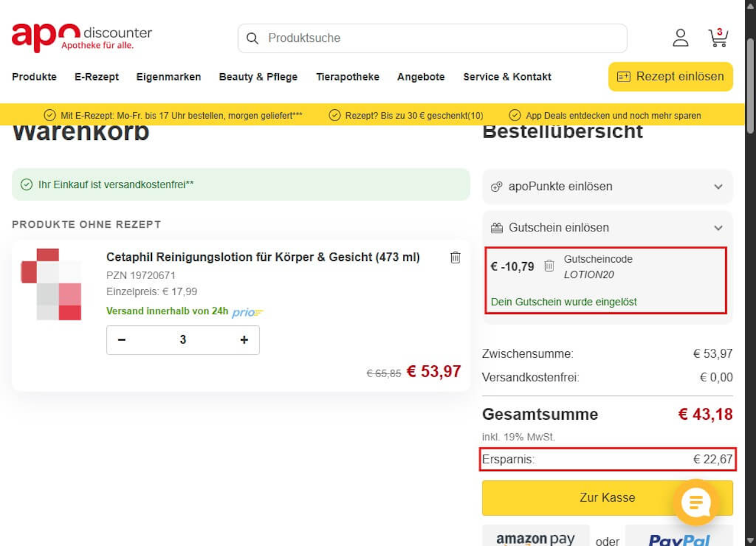Click the quantity field showing 3
Screen dimensions: 756x546
point(183,340)
